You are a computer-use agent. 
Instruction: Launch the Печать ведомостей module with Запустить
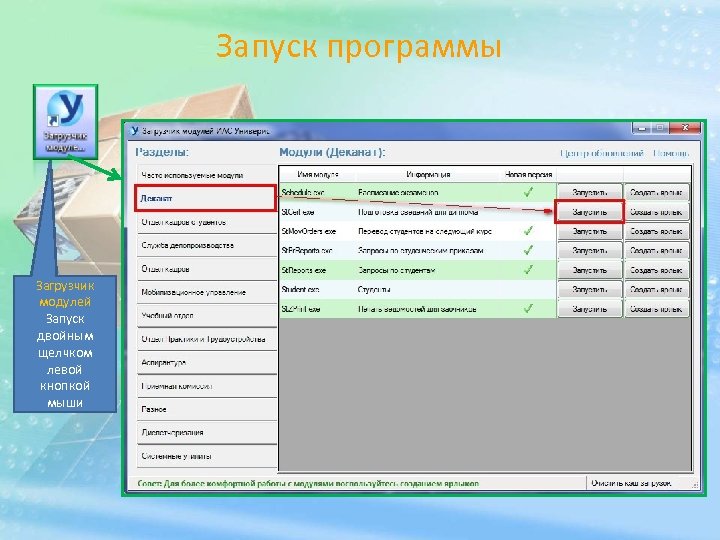590,309
